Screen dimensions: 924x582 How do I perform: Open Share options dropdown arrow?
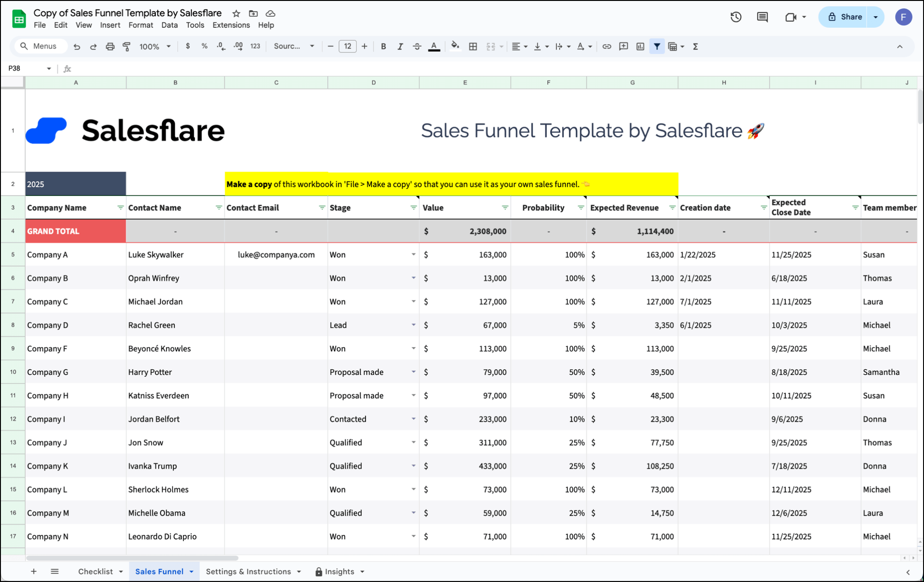click(875, 17)
